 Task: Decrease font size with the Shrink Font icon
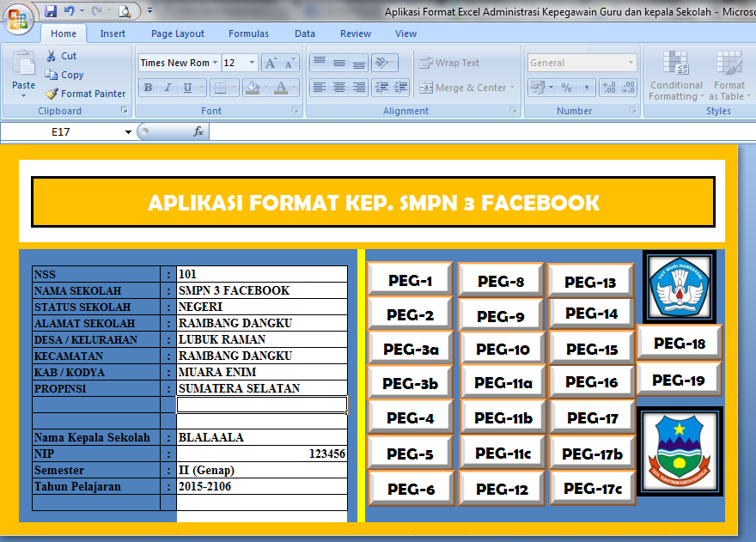pos(290,64)
